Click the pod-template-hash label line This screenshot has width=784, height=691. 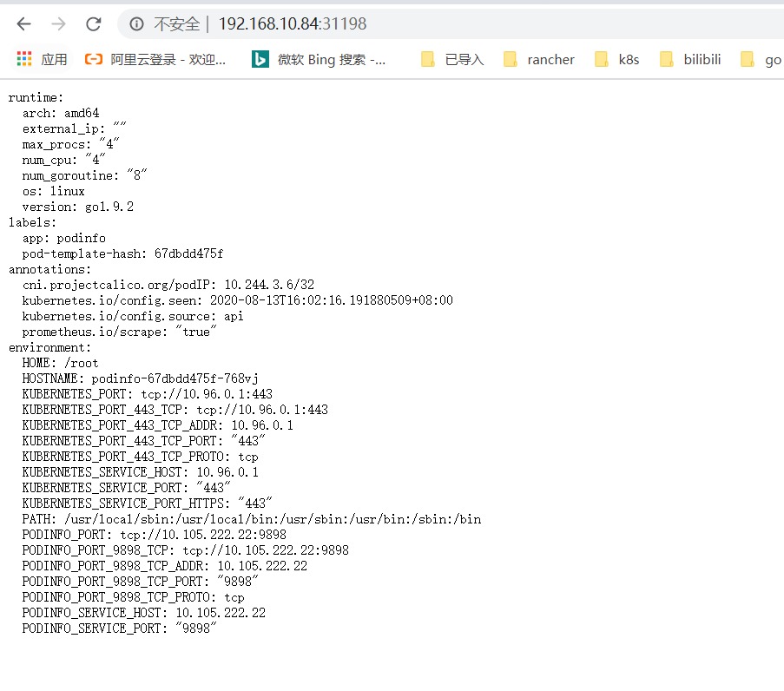pyautogui.click(x=122, y=253)
